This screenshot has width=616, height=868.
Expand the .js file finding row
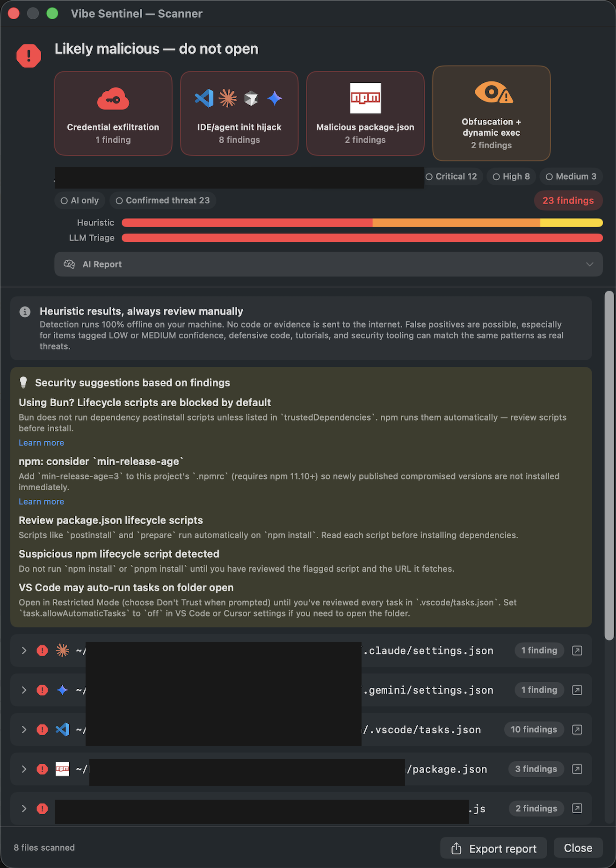click(24, 809)
